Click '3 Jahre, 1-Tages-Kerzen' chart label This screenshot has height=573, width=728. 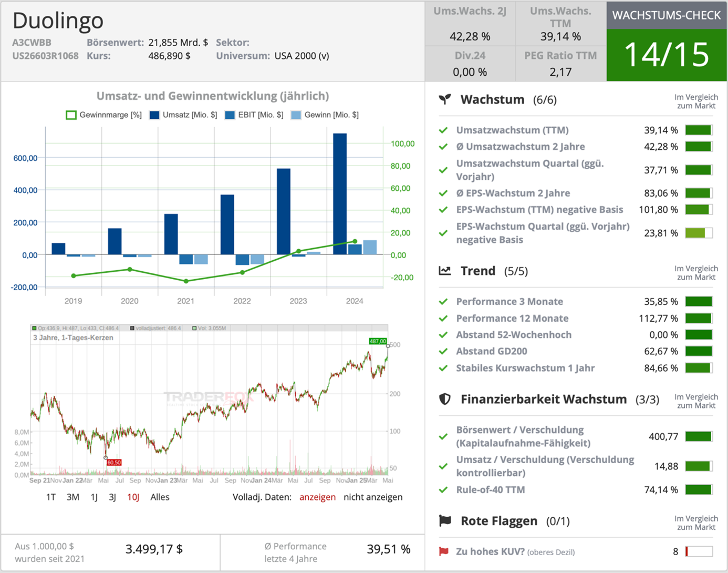click(x=73, y=337)
